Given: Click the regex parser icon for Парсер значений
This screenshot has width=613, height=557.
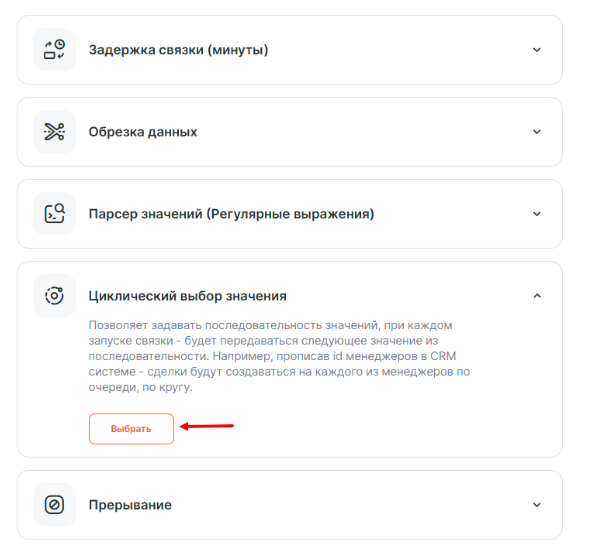Looking at the screenshot, I should [54, 213].
